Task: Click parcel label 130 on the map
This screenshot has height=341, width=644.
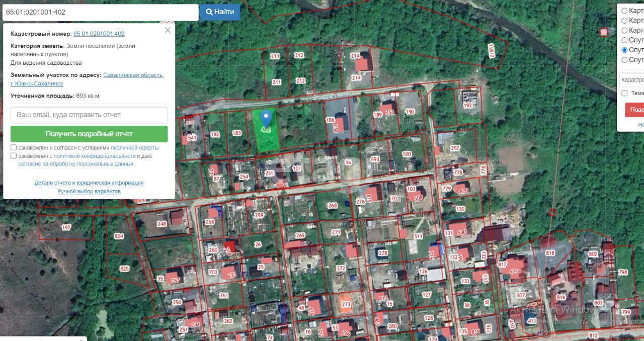Action: pyautogui.click(x=460, y=209)
